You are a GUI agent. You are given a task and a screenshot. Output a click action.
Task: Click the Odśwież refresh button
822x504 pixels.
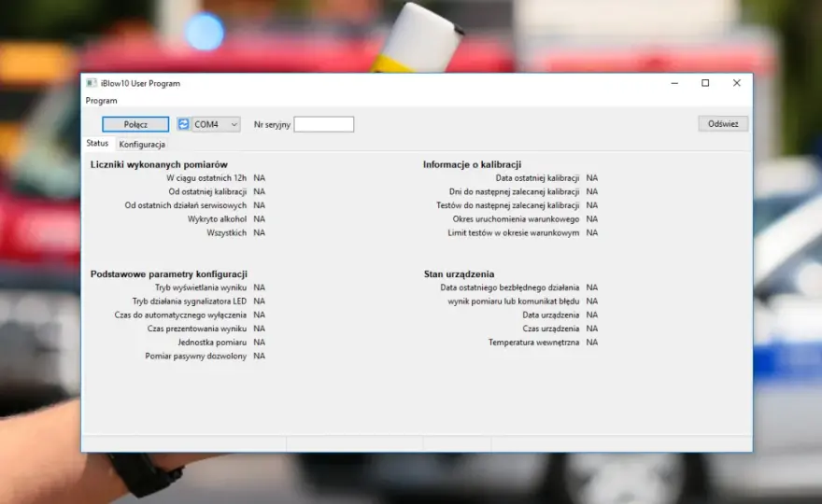[723, 123]
